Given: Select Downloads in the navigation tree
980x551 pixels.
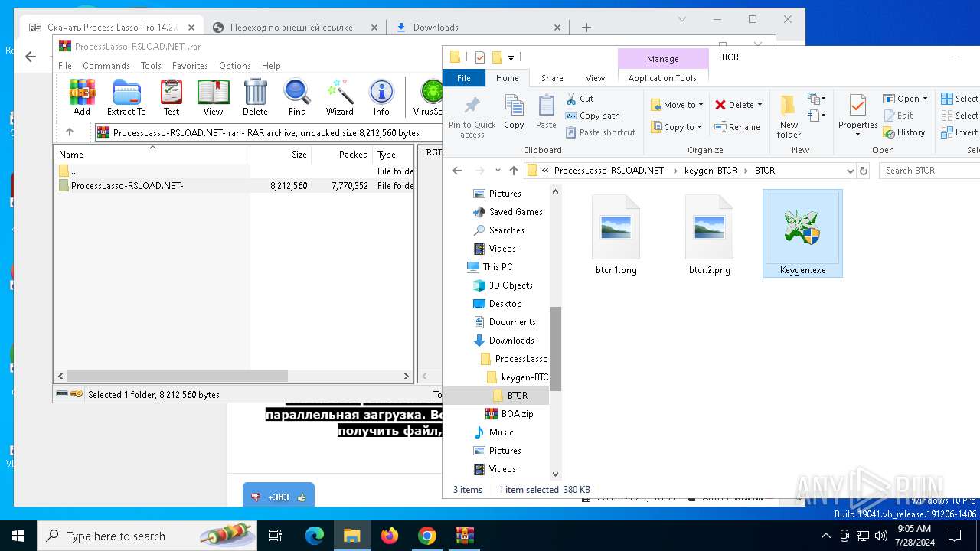Looking at the screenshot, I should pos(511,341).
